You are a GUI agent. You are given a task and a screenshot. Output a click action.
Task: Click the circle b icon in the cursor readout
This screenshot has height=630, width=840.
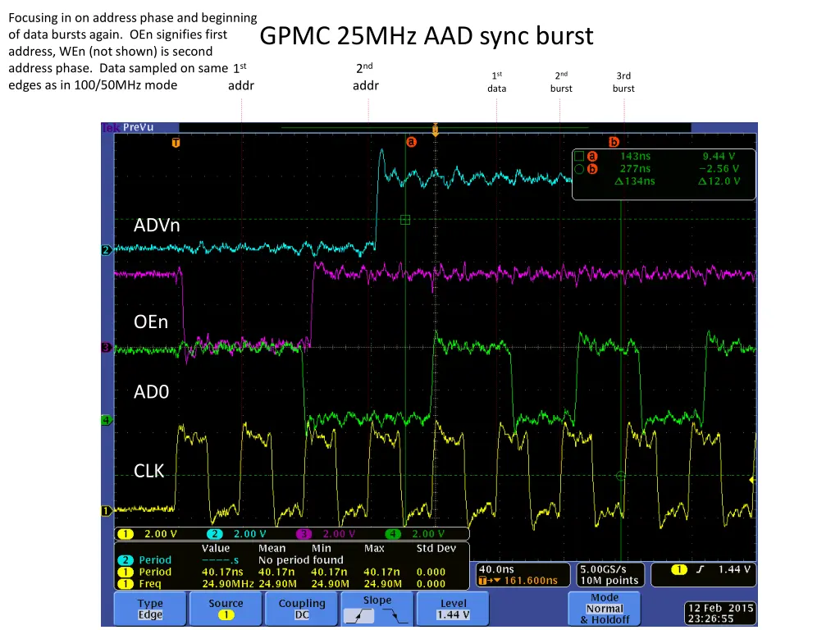point(579,169)
